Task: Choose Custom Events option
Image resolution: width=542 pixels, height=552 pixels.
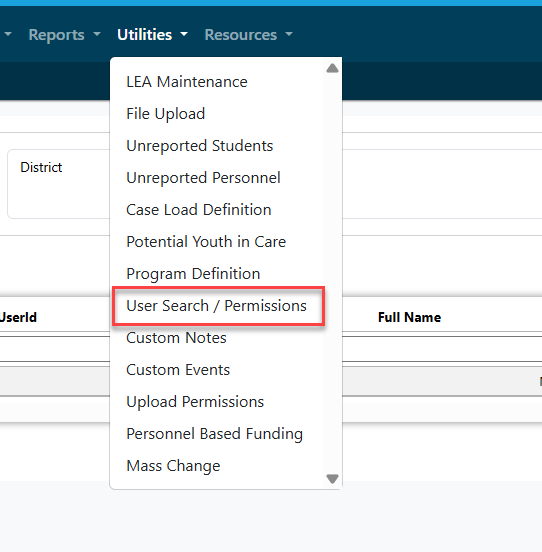Action: (178, 370)
